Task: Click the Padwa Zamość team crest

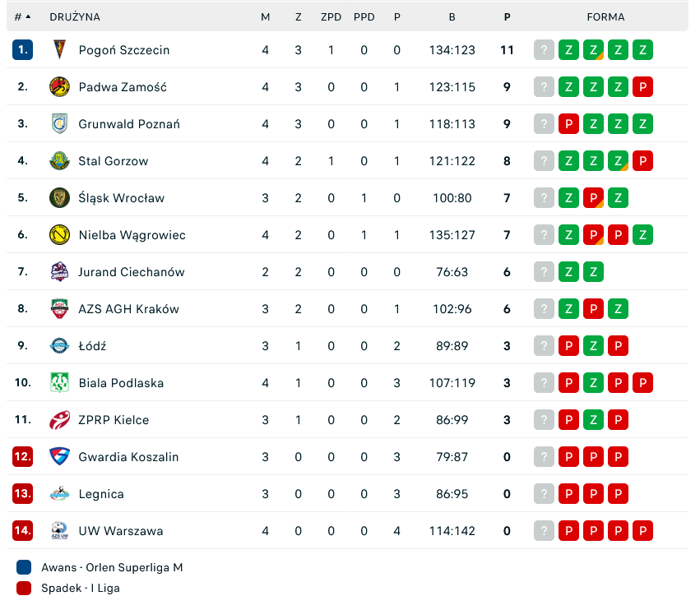Action: coord(59,87)
